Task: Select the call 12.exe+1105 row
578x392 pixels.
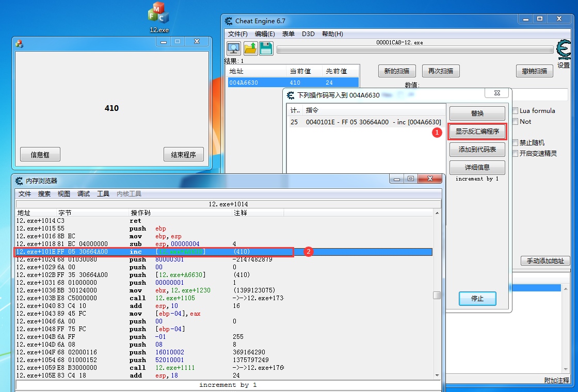Action: [x=224, y=298]
